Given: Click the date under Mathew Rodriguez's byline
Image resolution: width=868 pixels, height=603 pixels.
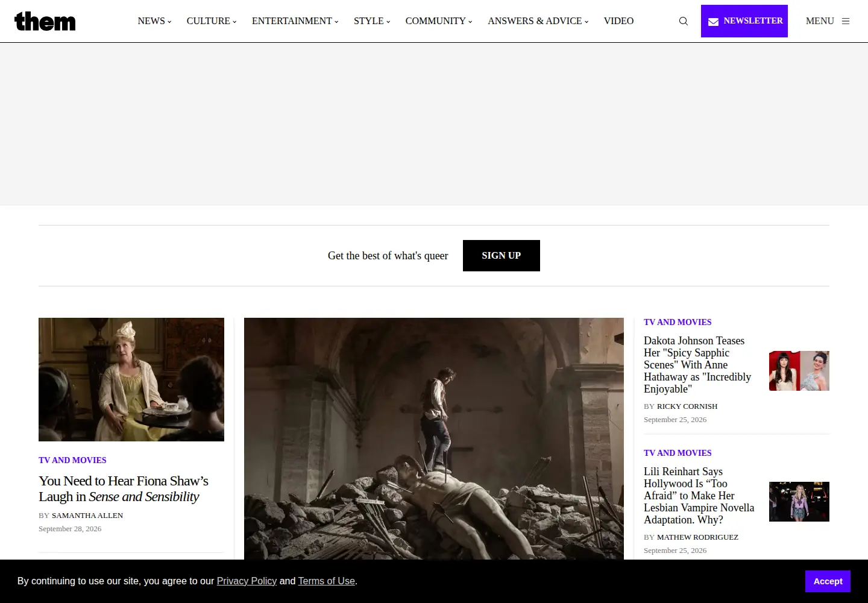Looking at the screenshot, I should point(675,551).
